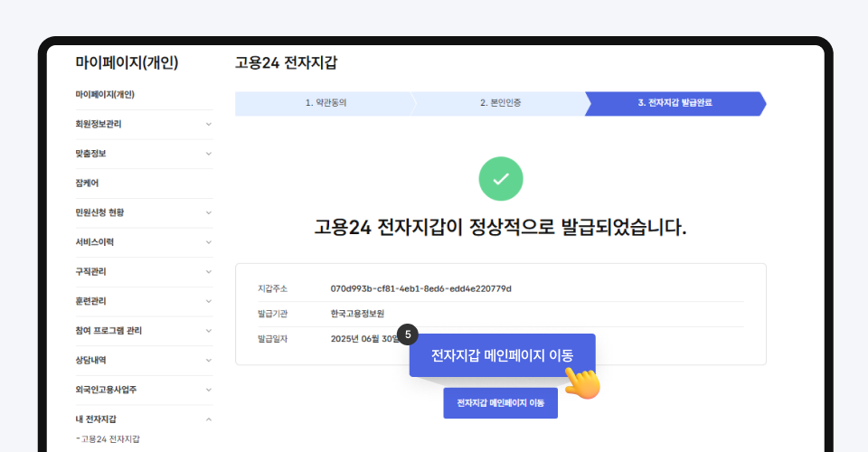Select the 참여 프로그램 관리 menu label
This screenshot has height=452, width=868.
(x=108, y=330)
